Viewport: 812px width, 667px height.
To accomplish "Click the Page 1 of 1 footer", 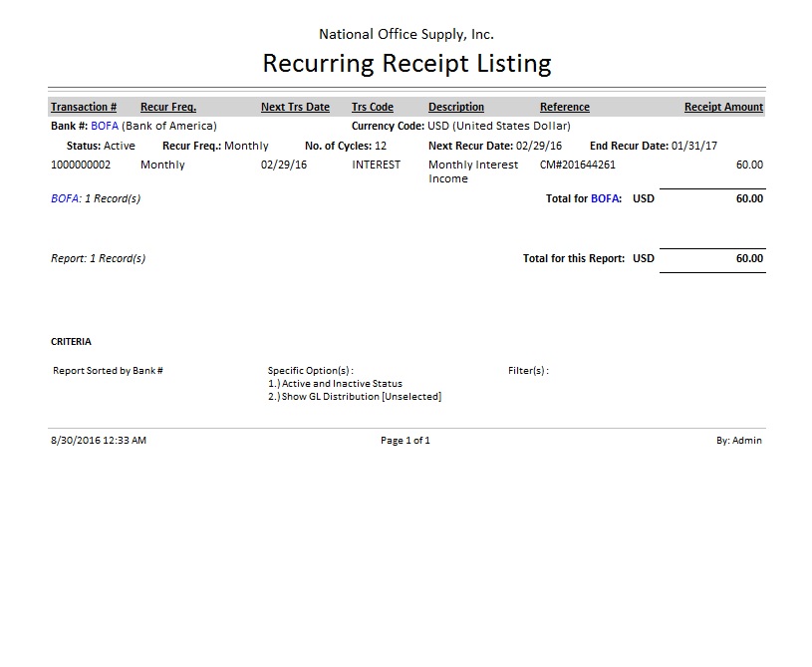I will click(406, 440).
